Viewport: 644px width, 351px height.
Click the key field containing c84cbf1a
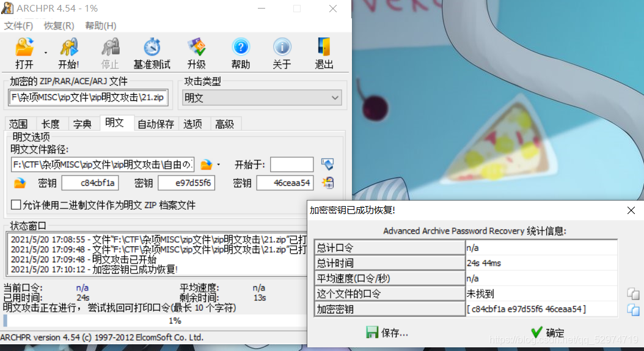(90, 183)
